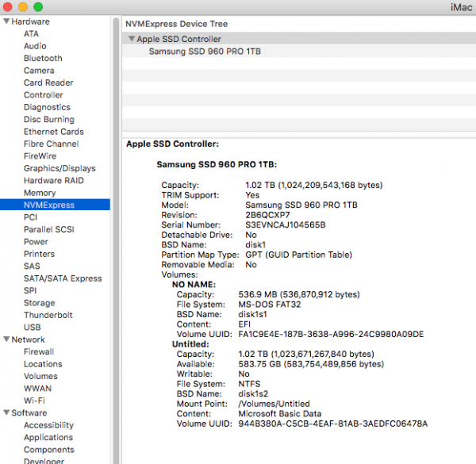The width and height of the screenshot is (476, 464).
Task: Click the Microsoft Basic Data content value
Action: click(x=279, y=413)
